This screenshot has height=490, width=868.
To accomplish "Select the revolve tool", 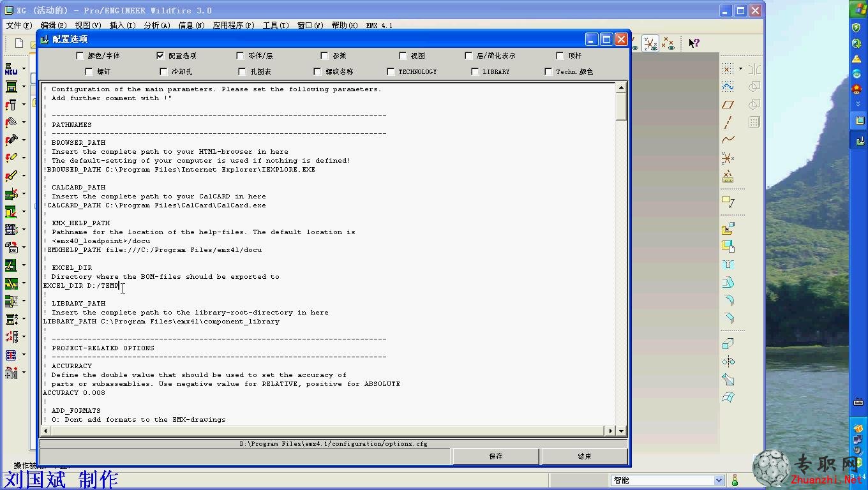I will tap(728, 362).
